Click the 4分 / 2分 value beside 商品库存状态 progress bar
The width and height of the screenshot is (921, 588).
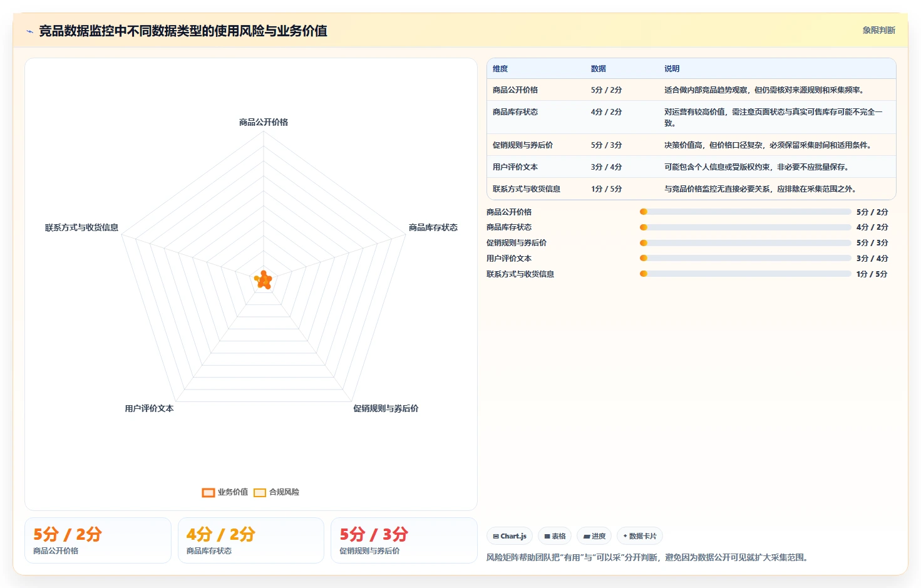(872, 227)
